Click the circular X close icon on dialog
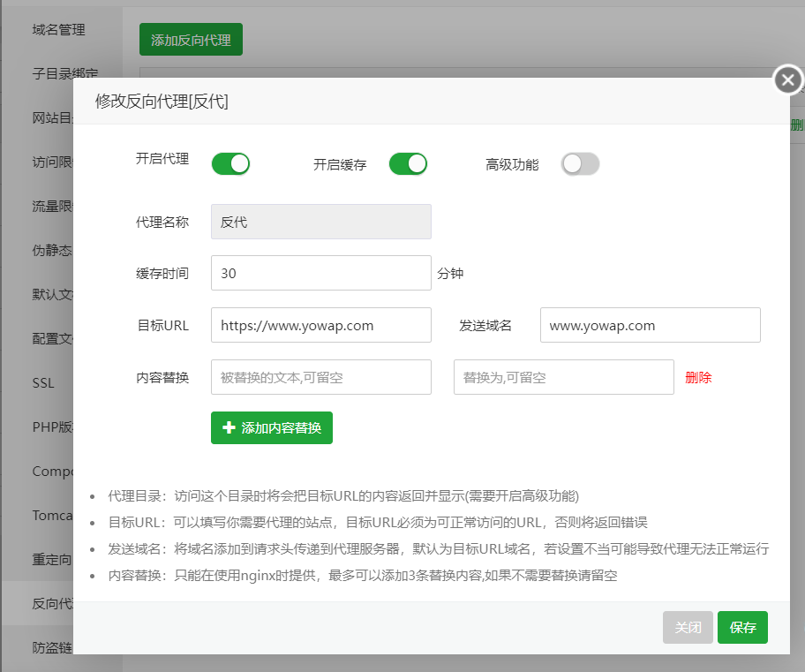 click(x=786, y=79)
